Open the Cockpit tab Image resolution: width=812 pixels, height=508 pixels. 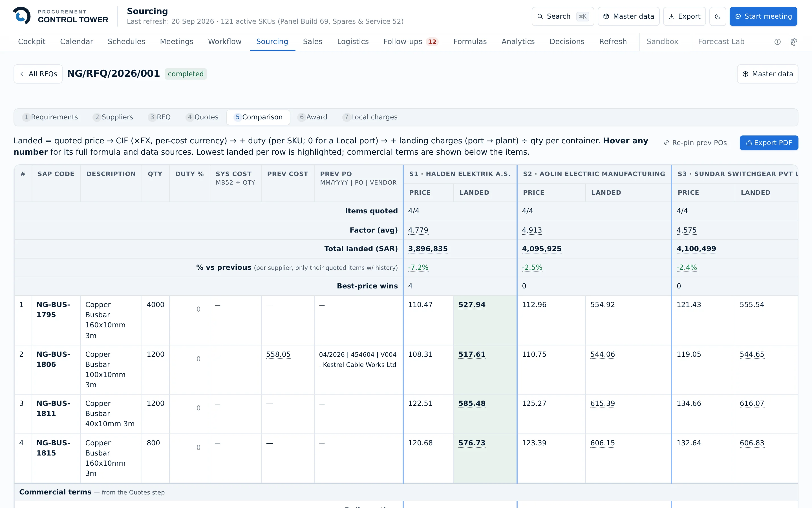point(32,42)
